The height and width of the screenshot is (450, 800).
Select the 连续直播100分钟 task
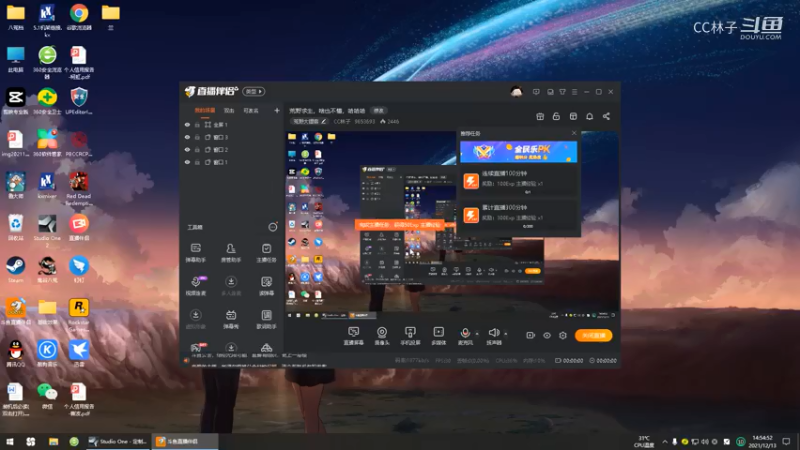click(x=518, y=181)
